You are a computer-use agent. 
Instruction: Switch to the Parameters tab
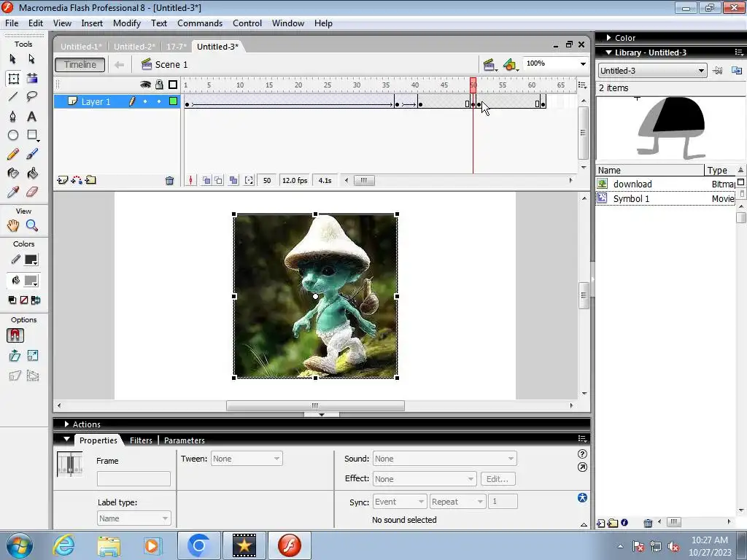[185, 440]
